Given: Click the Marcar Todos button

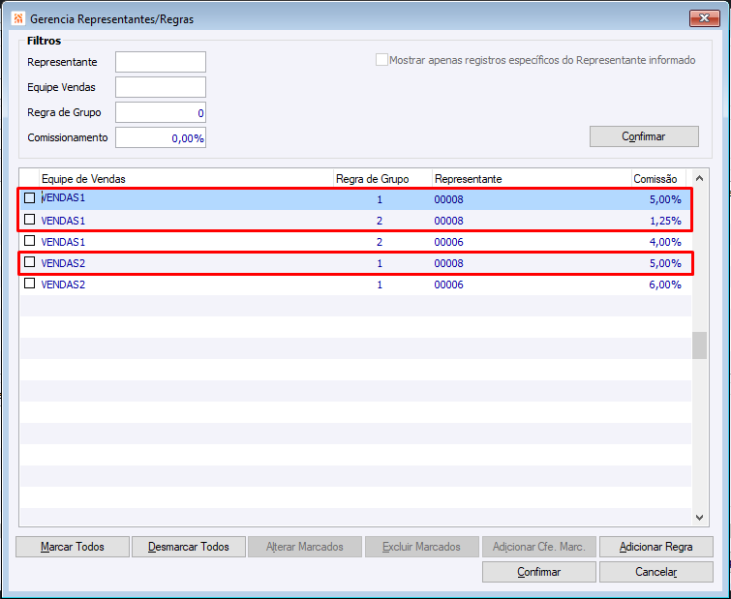Looking at the screenshot, I should [x=72, y=547].
